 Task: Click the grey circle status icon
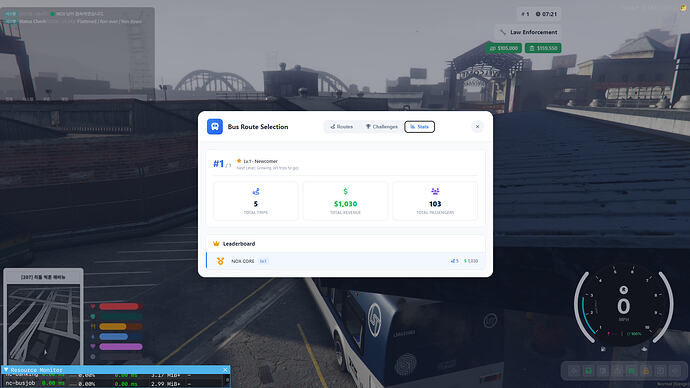pyautogui.click(x=93, y=356)
